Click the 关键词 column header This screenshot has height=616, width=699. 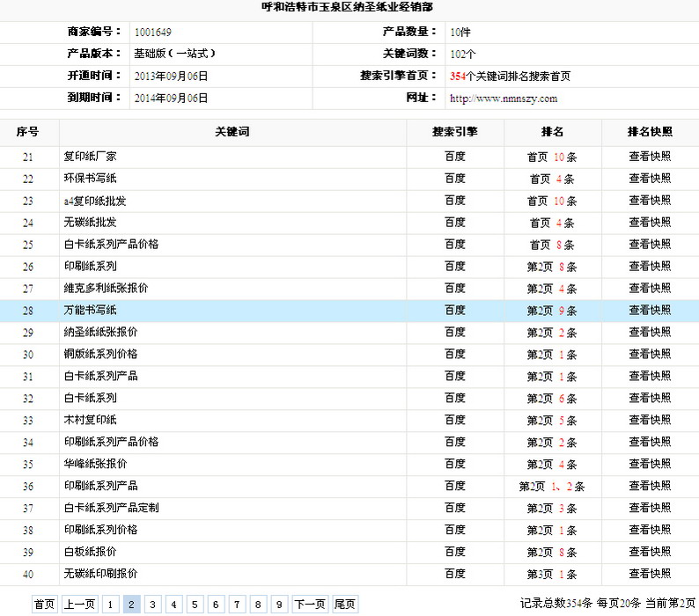click(x=232, y=132)
